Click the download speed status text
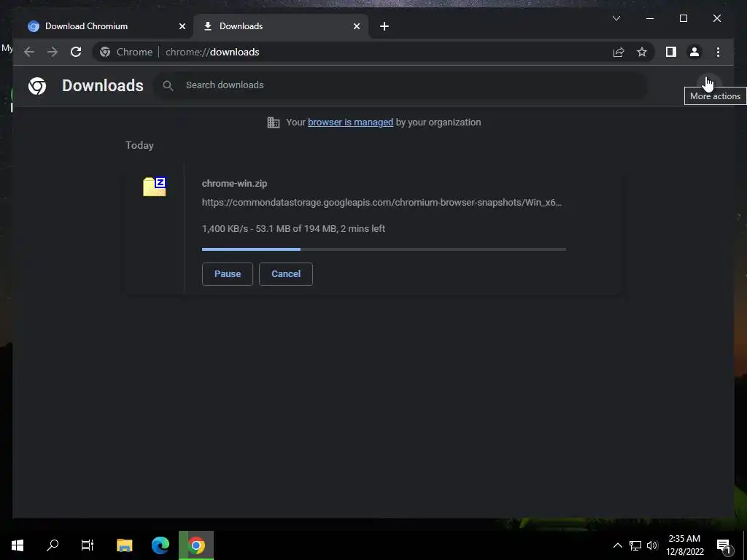The image size is (747, 560). coord(293,228)
